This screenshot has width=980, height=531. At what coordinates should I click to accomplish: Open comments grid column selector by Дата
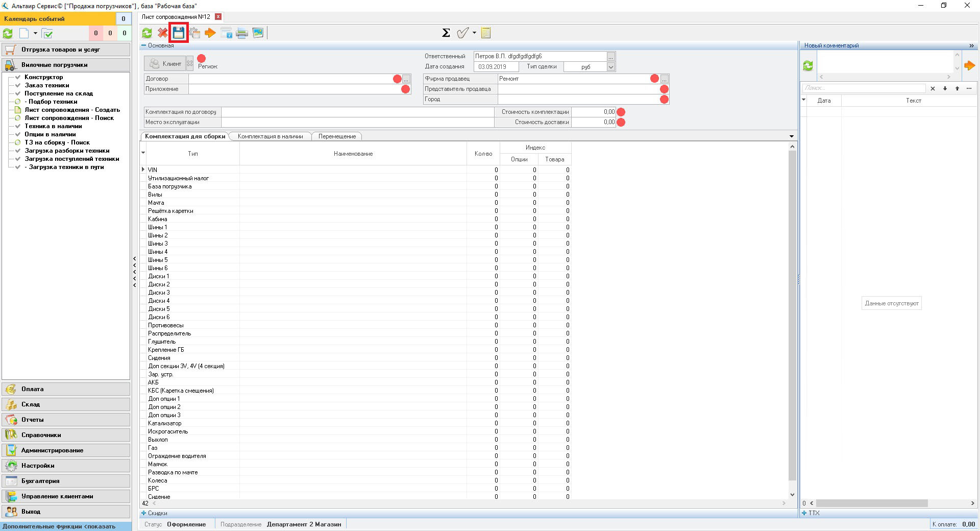pyautogui.click(x=803, y=100)
